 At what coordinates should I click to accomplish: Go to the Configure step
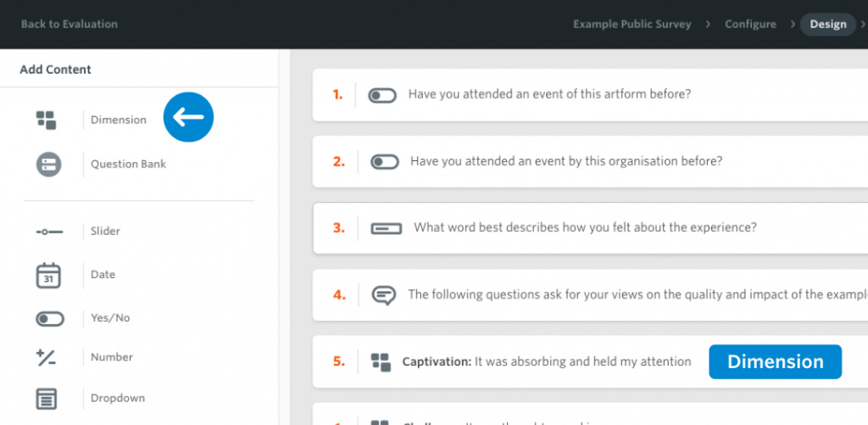(x=751, y=25)
